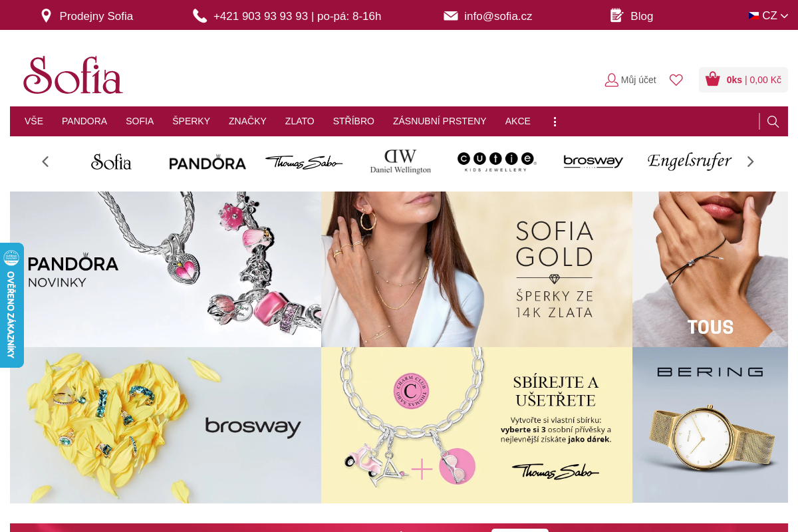Expand the CZ language dropdown
The height and width of the screenshot is (532, 798).
coord(769,16)
